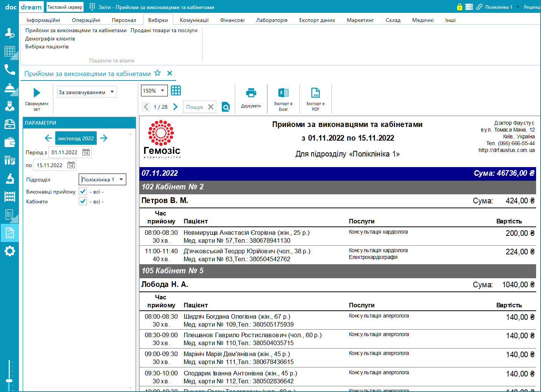Open Поліклініка 1 dropdown in the header
This screenshot has height=392, width=541.
pyautogui.click(x=502, y=7)
